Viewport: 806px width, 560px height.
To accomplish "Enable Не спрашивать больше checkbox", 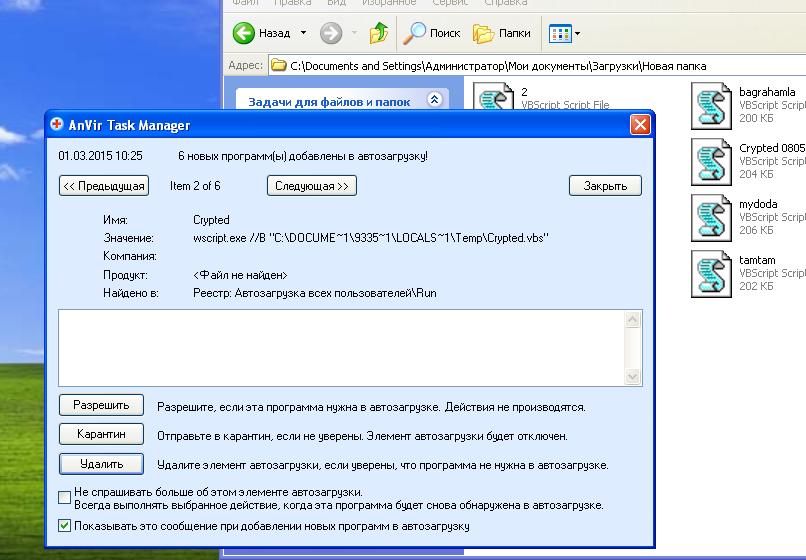I will point(64,497).
